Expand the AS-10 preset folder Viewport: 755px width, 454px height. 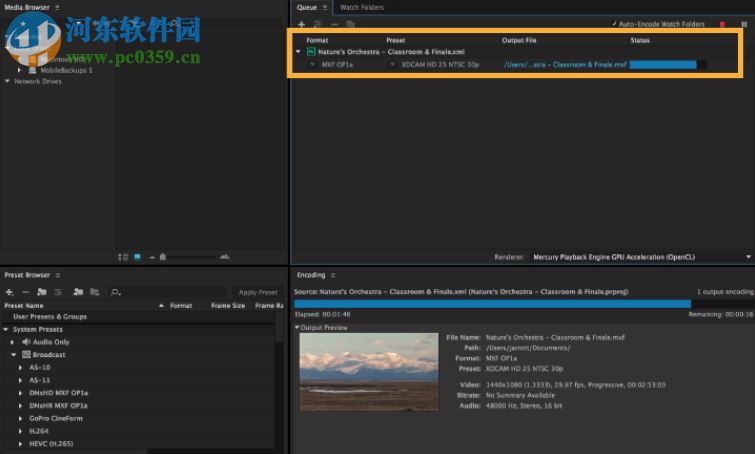pos(20,367)
